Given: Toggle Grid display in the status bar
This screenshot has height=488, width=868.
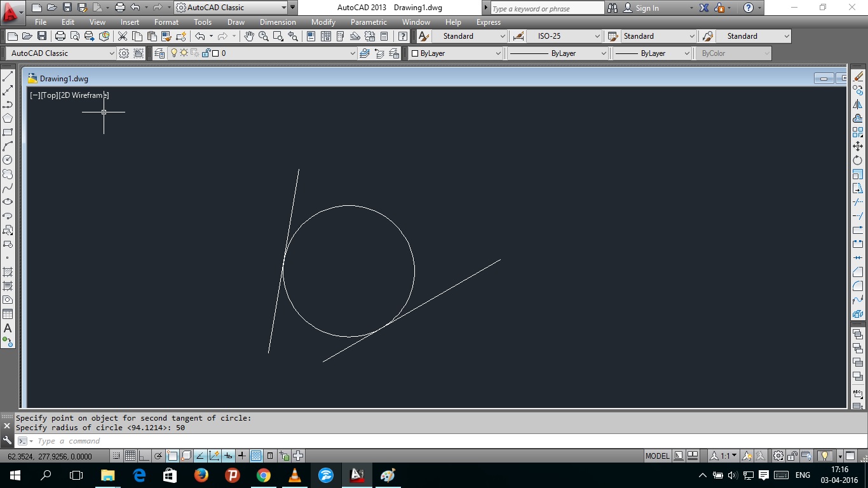Looking at the screenshot, I should (130, 455).
